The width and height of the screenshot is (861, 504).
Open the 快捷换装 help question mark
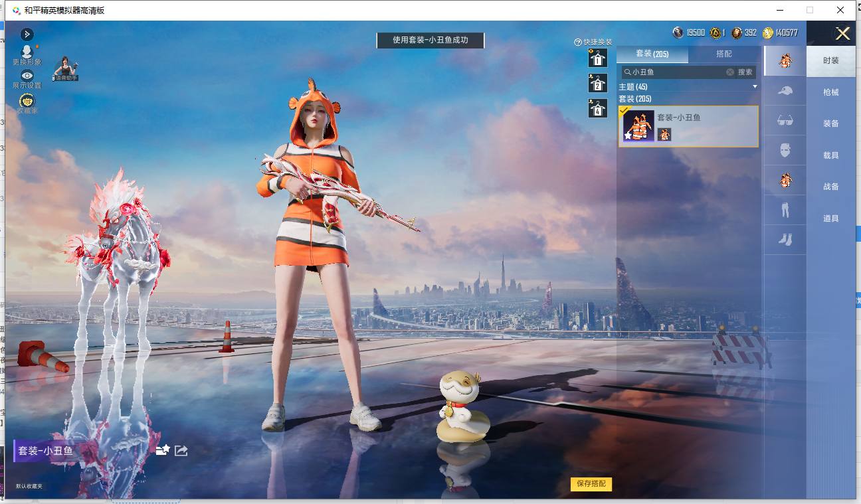pyautogui.click(x=578, y=42)
